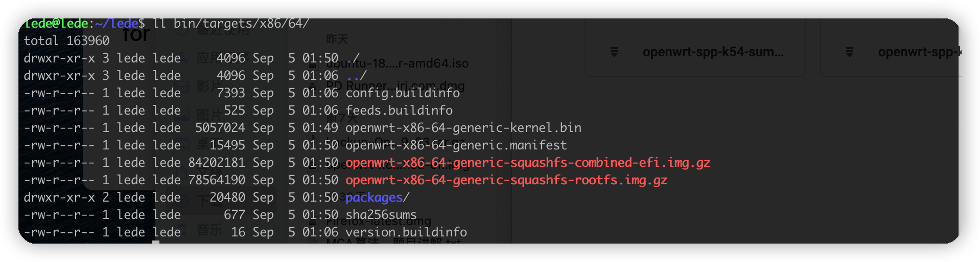Click the config.buildinfo filename
Viewport: 980px width, 262px height.
(403, 93)
